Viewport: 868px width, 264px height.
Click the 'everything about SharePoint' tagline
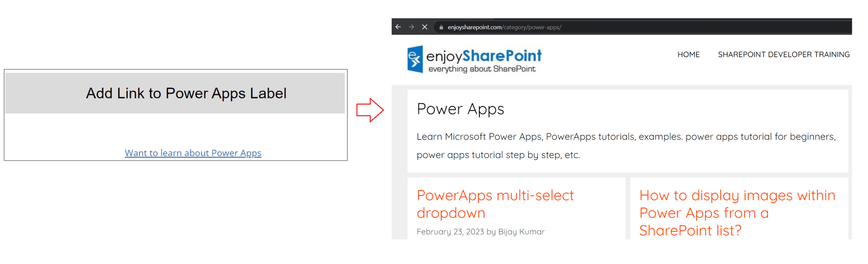click(481, 69)
